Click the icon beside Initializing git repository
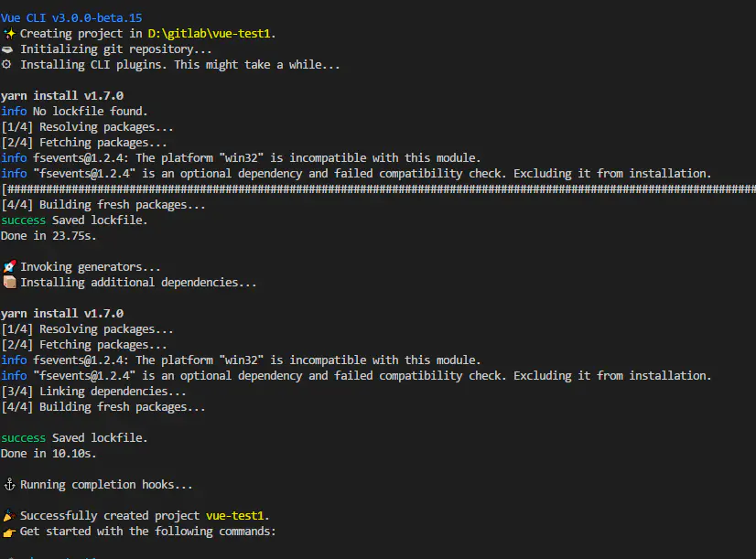 (x=7, y=49)
